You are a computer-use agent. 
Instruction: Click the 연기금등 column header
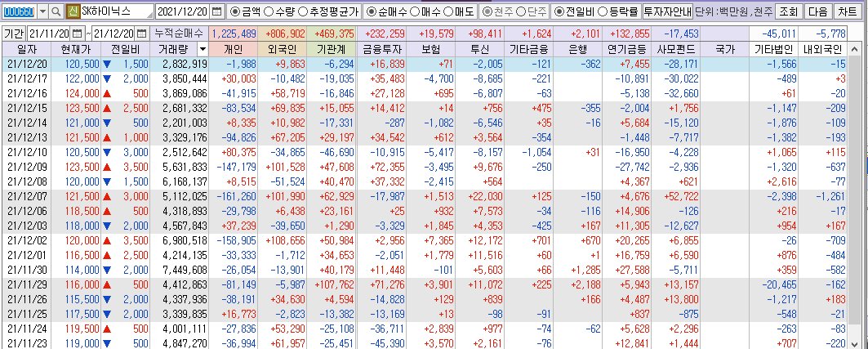pos(627,49)
